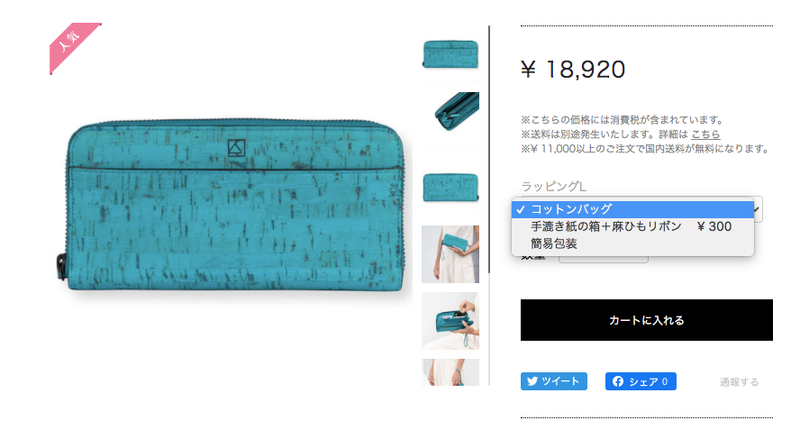View partially visible bottom thumbnail
800x441 pixels.
pyautogui.click(x=451, y=372)
